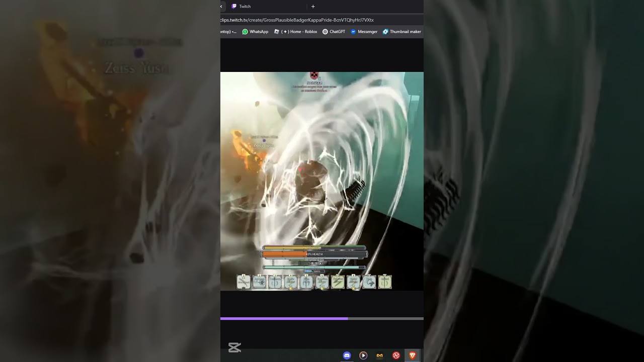Select hotbar slot 1 ability card
The width and height of the screenshot is (644, 362).
coord(244,282)
